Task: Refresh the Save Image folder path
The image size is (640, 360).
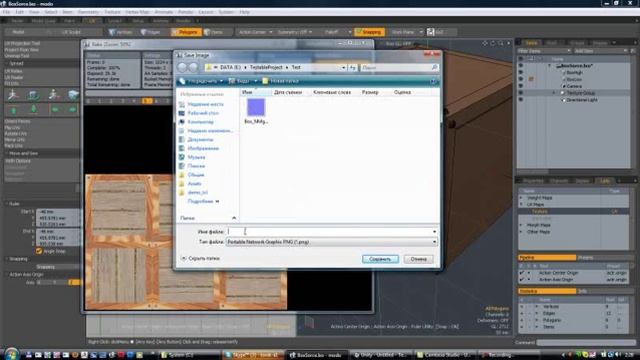Action: [352, 67]
